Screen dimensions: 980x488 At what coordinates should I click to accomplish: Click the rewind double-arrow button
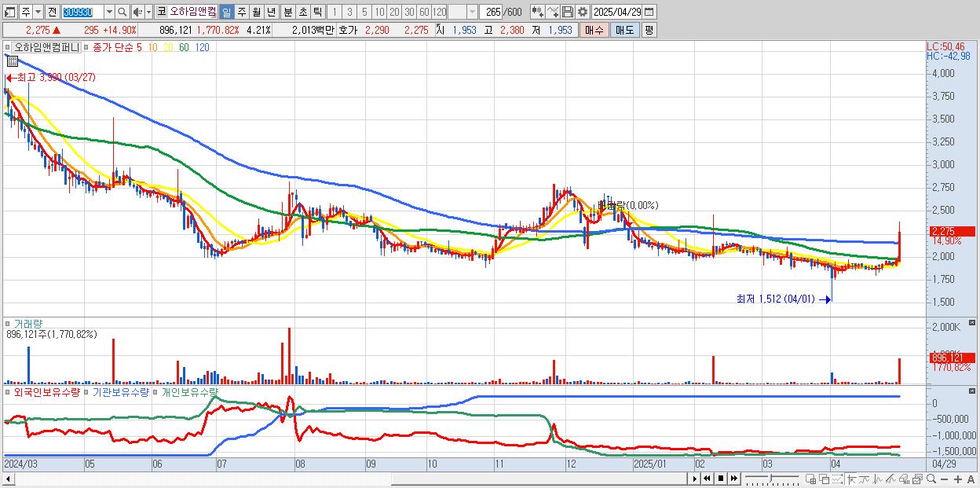pos(707,479)
